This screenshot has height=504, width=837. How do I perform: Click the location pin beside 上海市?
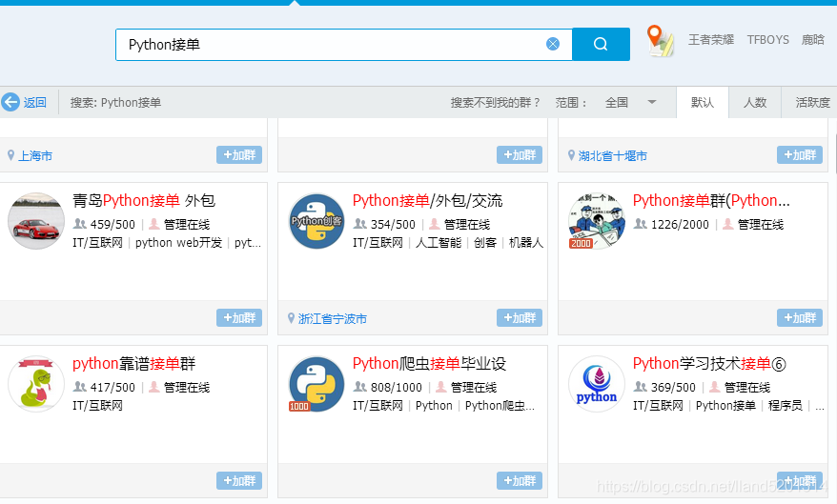[10, 155]
